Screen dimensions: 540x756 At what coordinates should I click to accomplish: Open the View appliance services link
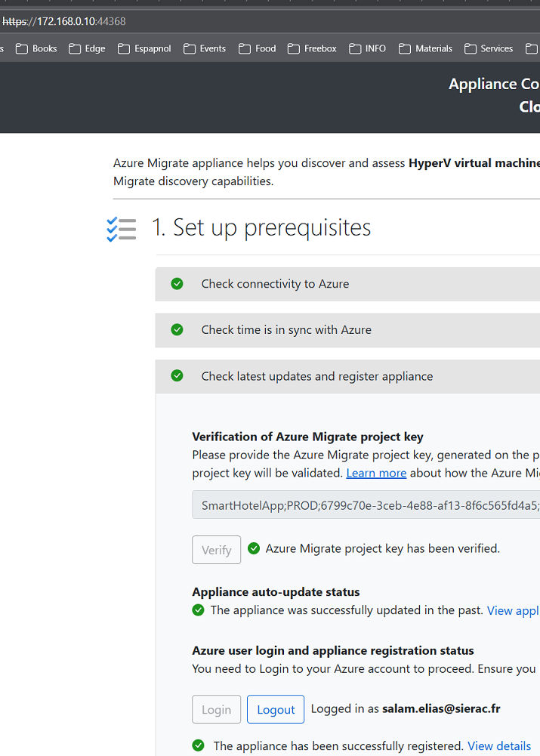[x=513, y=610]
